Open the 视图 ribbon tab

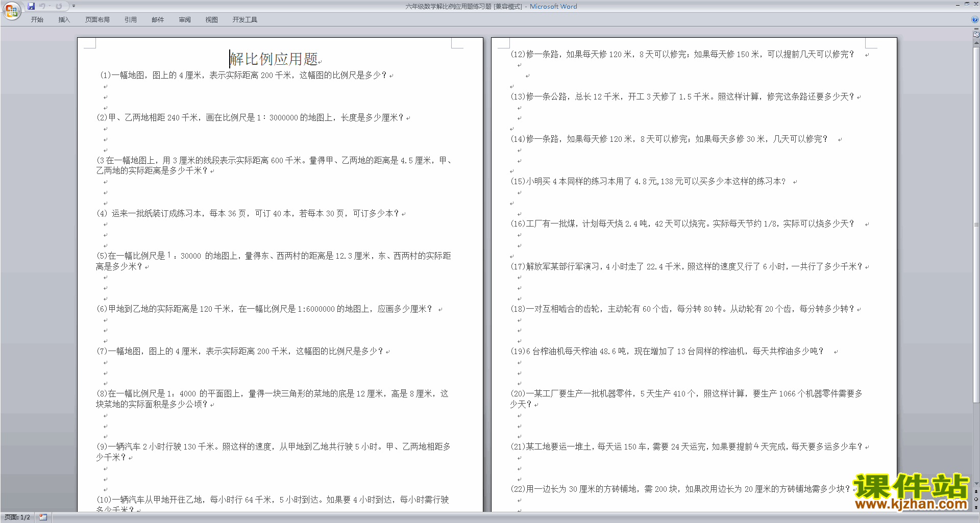pos(212,19)
